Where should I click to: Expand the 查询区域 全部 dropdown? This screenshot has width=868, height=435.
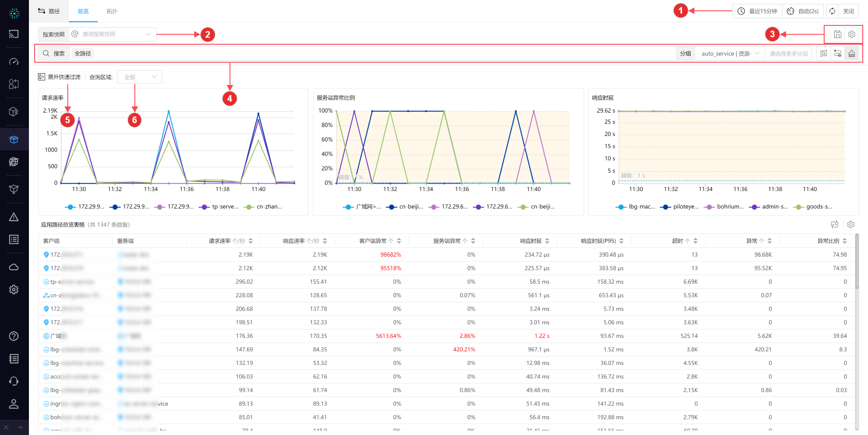click(x=139, y=77)
